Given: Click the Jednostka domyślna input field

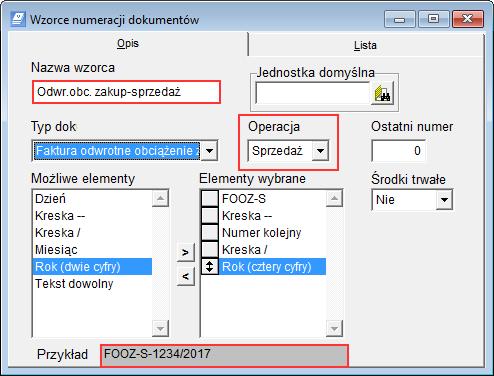Looking at the screenshot, I should coord(313,93).
